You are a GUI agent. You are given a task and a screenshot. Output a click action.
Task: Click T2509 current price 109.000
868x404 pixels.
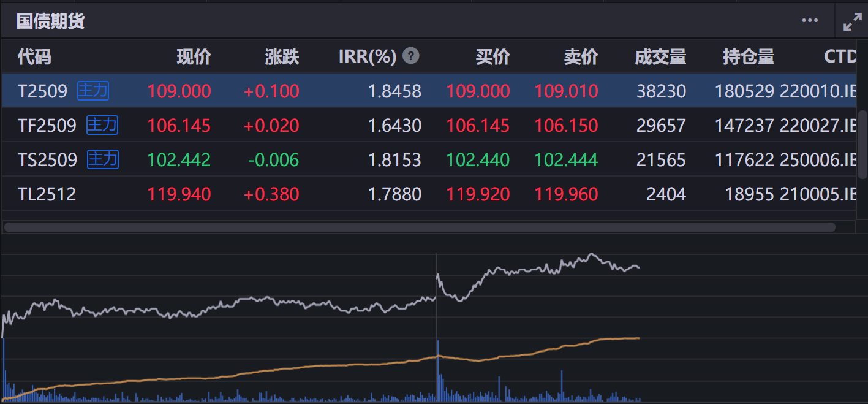[179, 92]
